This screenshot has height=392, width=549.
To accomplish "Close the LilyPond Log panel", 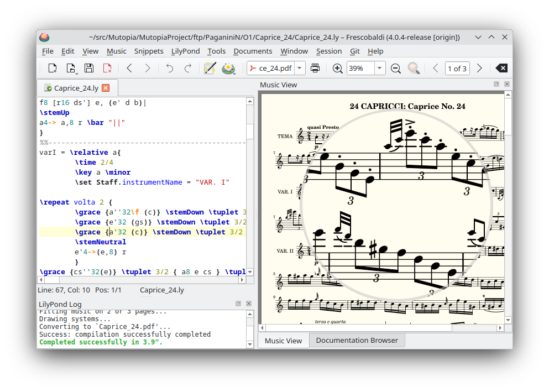I will pos(249,304).
